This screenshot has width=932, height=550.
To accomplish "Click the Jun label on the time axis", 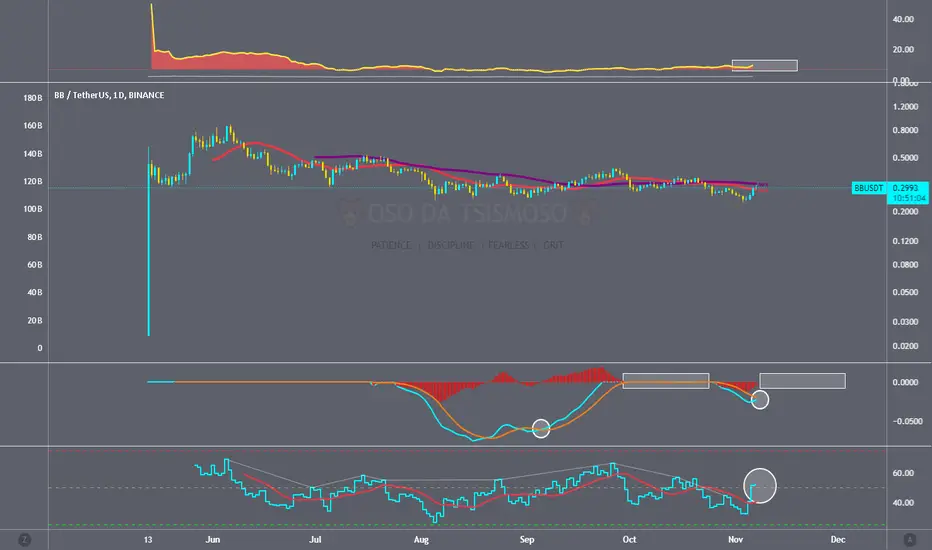I will pyautogui.click(x=212, y=539).
